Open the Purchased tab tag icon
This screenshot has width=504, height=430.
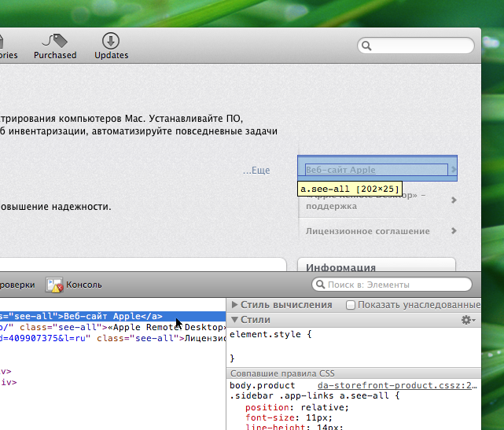point(54,41)
